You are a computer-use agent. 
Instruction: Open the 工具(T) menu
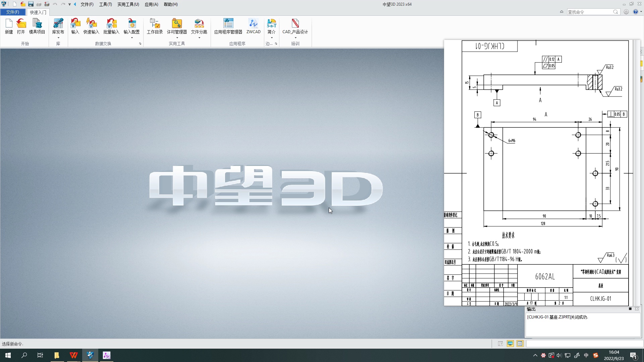pos(105,4)
